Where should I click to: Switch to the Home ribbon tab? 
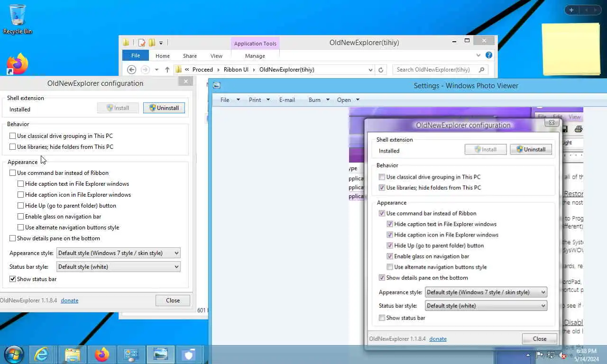pos(163,56)
